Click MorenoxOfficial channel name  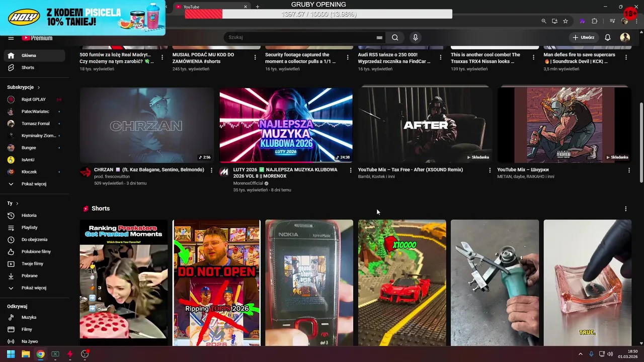(x=248, y=184)
